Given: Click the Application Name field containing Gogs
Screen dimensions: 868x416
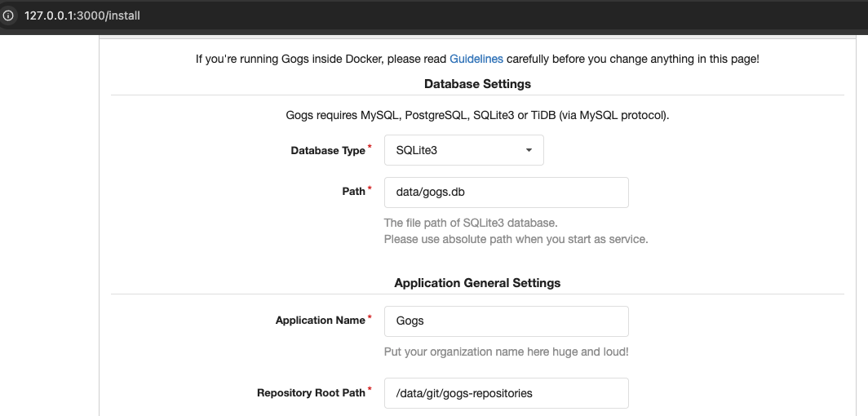Looking at the screenshot, I should click(507, 321).
